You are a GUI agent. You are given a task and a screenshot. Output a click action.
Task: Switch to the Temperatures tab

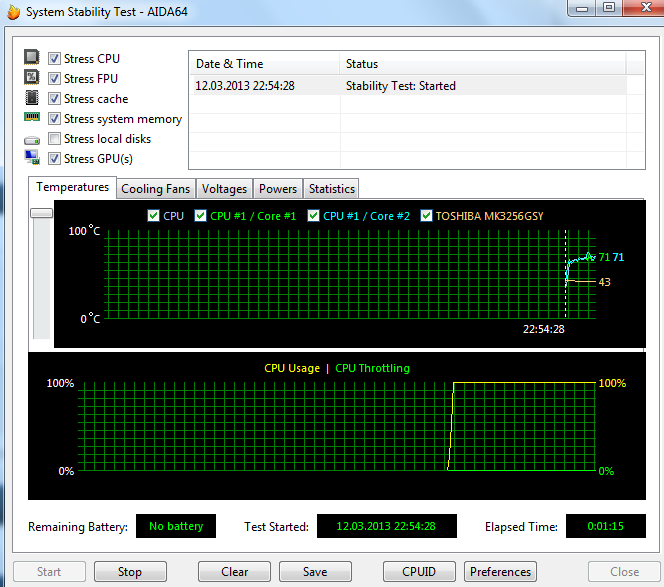72,187
